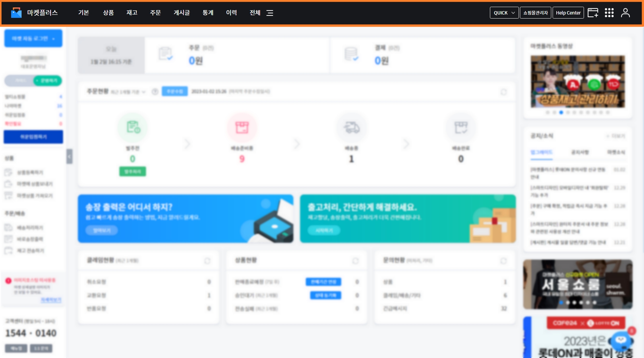Screen dimensions: 644x358
Task: Refresh the 주문현황 panel
Action: (x=503, y=92)
